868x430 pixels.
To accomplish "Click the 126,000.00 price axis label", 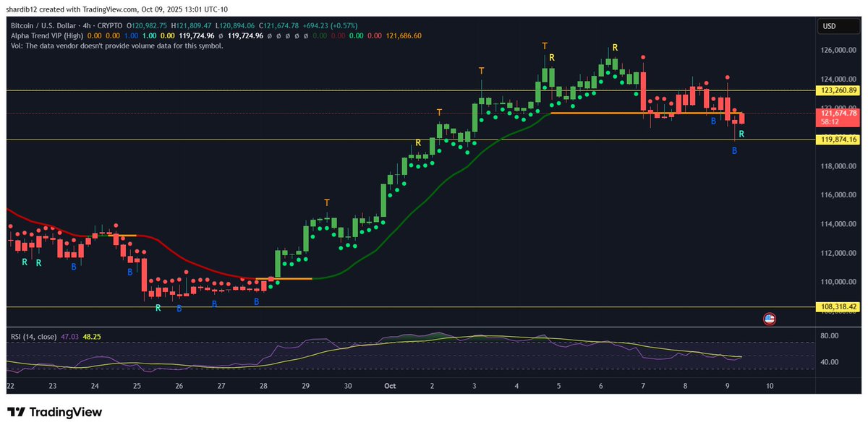I will click(x=838, y=51).
